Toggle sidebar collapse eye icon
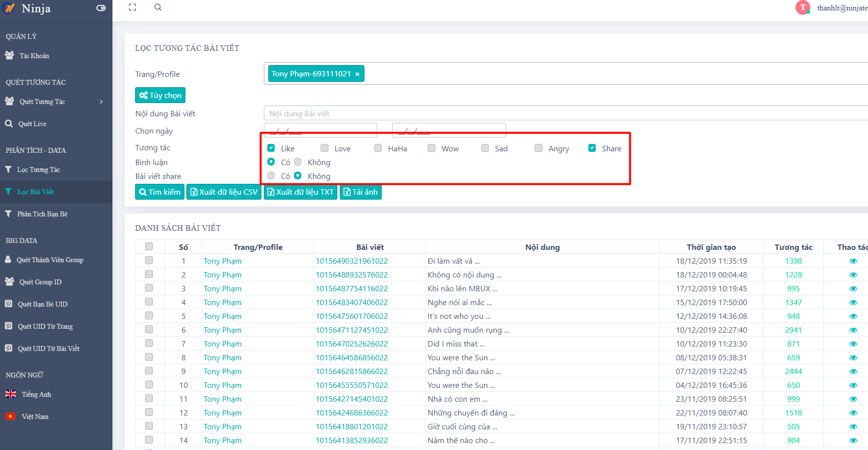The width and height of the screenshot is (868, 450). [101, 8]
